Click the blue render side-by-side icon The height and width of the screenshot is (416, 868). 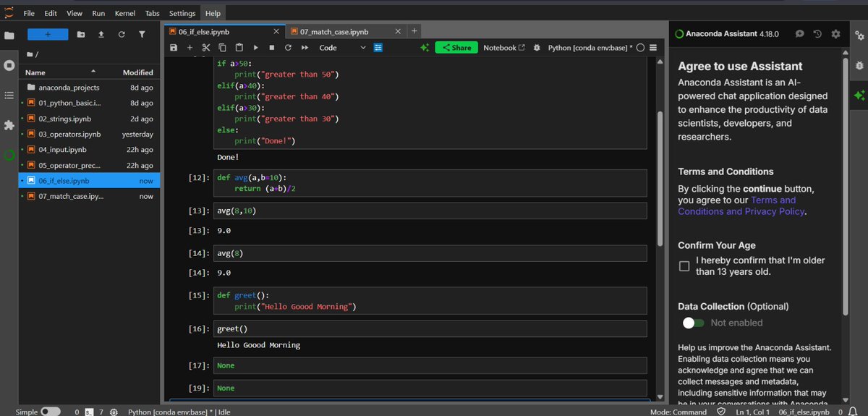[378, 48]
